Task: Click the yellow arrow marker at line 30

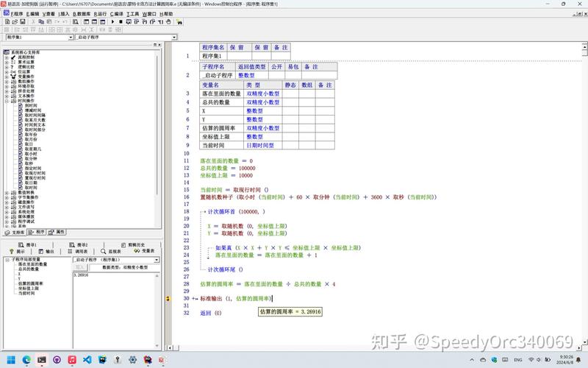Action: click(x=168, y=299)
